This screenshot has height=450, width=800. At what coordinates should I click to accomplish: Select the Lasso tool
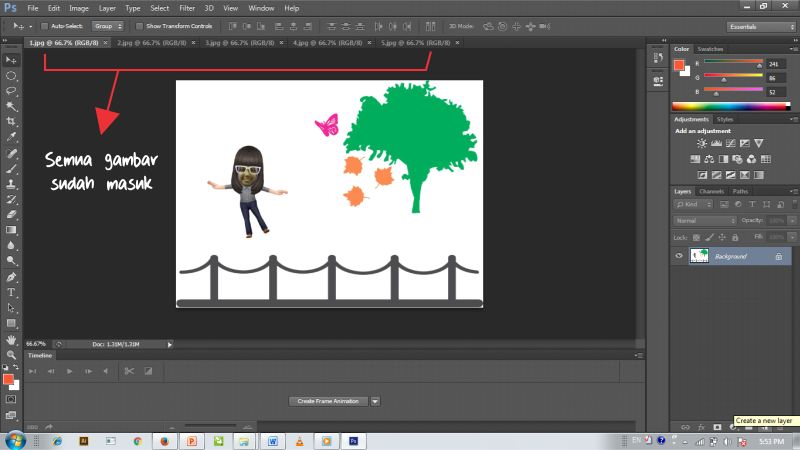coord(11,91)
